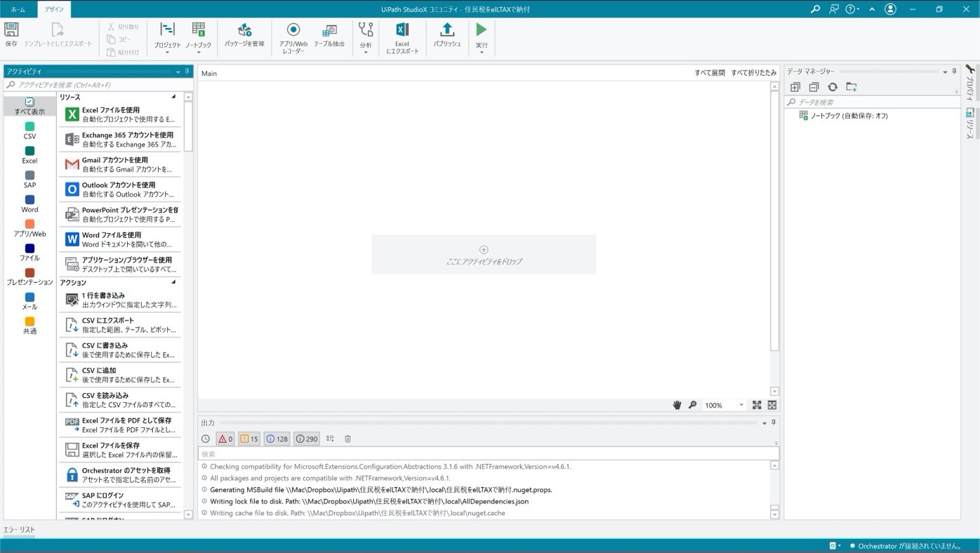The image size is (980, 553).
Task: Click the Main workflow tab header
Action: pos(209,73)
